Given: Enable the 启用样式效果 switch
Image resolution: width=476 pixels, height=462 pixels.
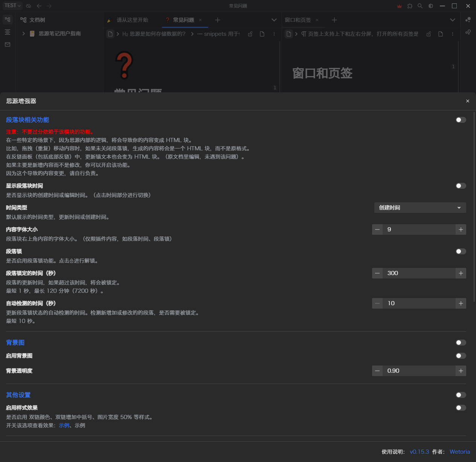Looking at the screenshot, I should point(461,408).
